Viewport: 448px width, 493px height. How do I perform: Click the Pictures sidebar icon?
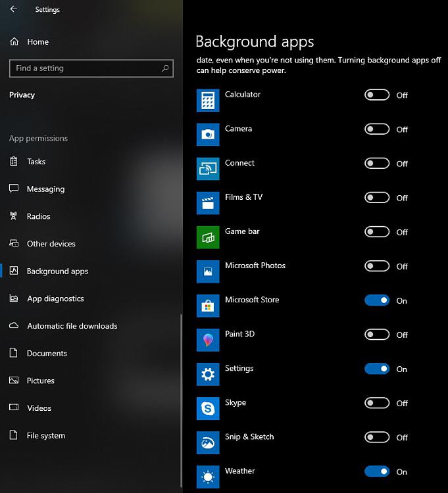(14, 380)
